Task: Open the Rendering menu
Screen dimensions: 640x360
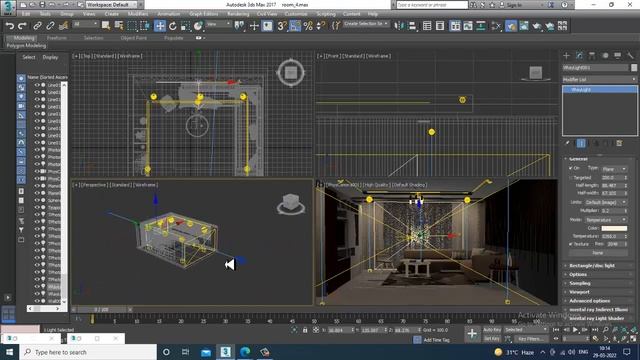Action: [238, 14]
